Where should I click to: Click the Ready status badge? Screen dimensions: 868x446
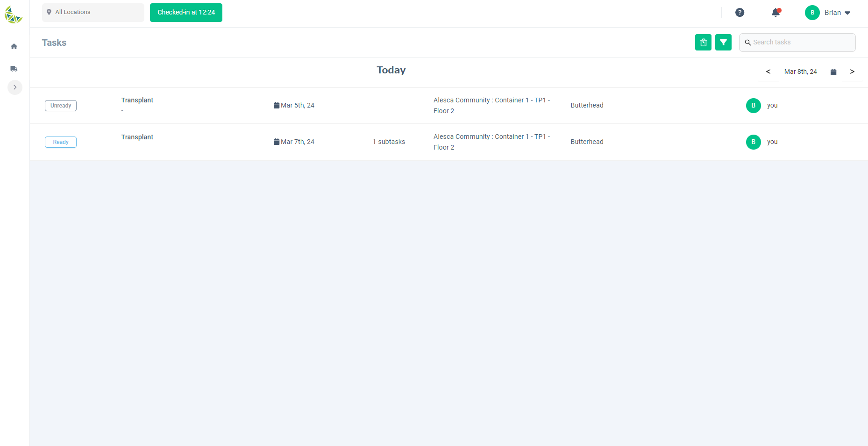pyautogui.click(x=61, y=142)
